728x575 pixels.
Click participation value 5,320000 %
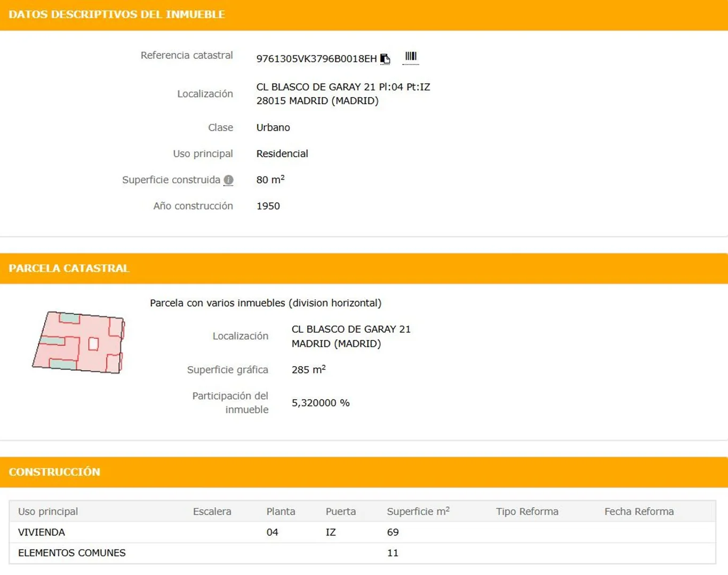(x=321, y=403)
